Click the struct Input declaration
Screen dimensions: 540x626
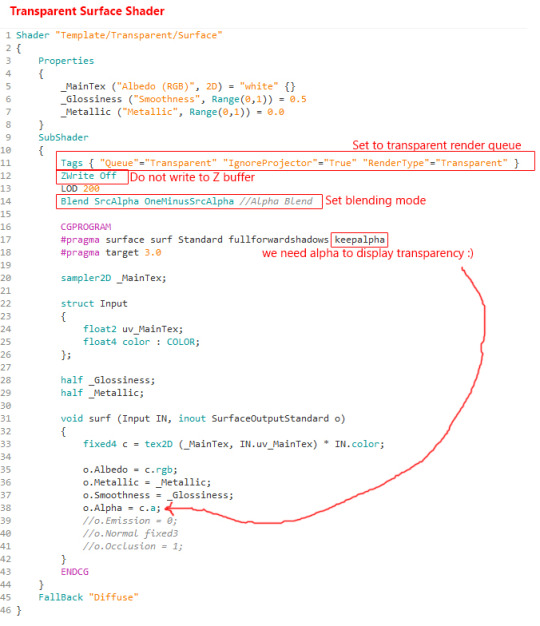click(x=94, y=303)
